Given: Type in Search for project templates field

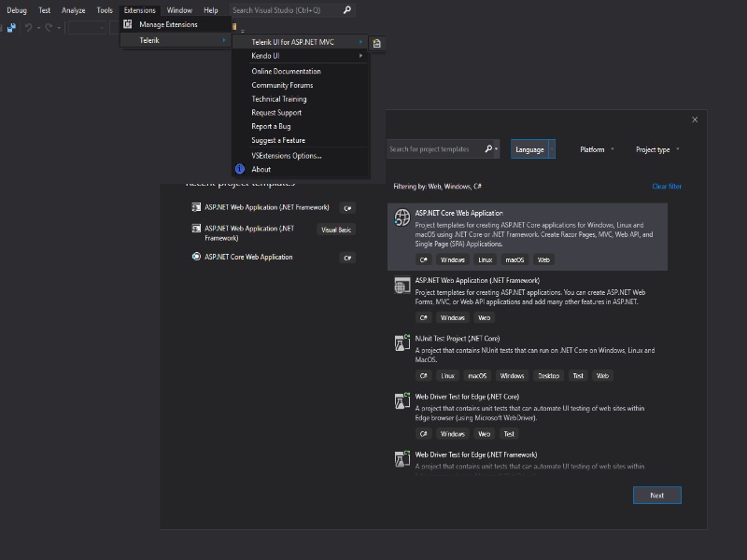Looking at the screenshot, I should [434, 149].
